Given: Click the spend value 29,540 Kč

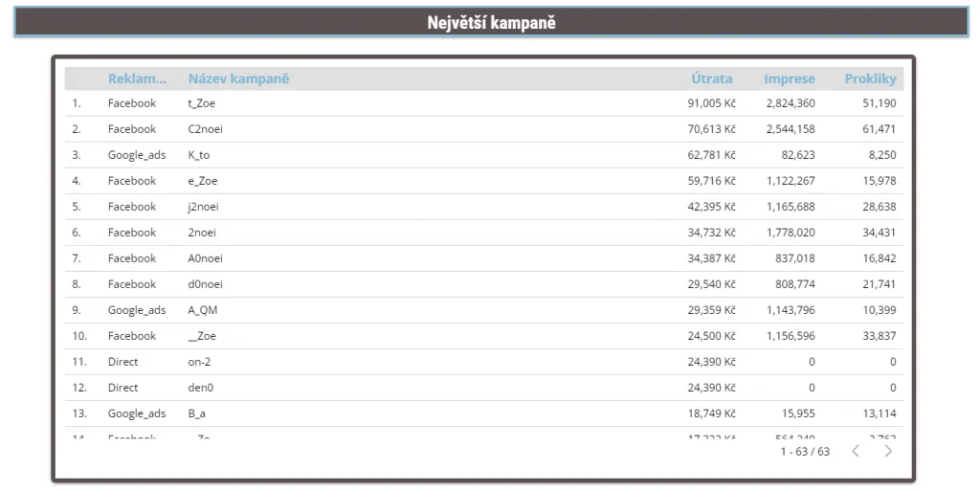Looking at the screenshot, I should (x=711, y=284).
